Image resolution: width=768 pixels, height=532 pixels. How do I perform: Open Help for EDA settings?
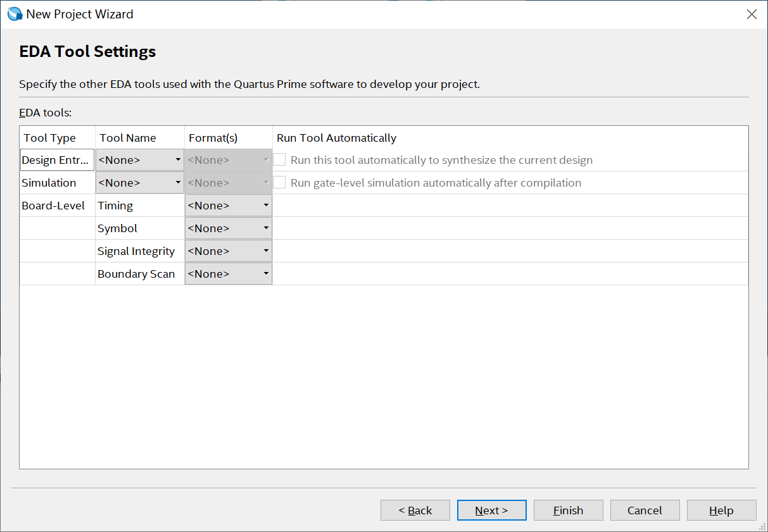click(x=721, y=510)
